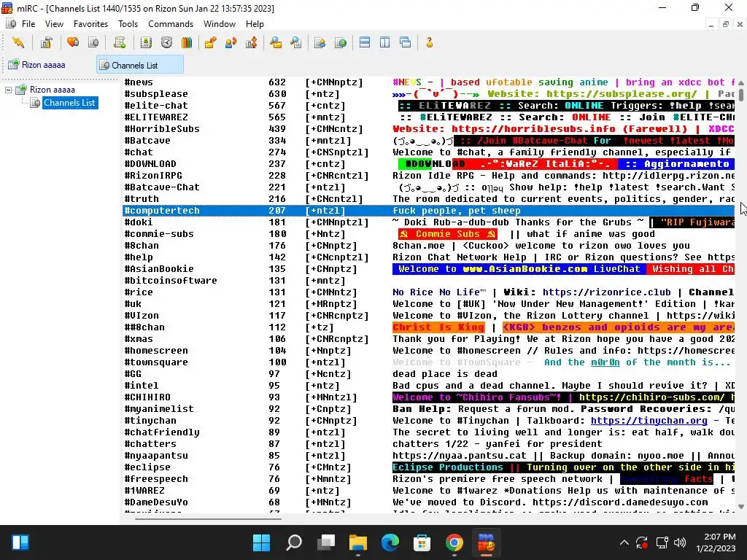
Task: Select the #HorribleSubs channel row
Action: pos(428,129)
